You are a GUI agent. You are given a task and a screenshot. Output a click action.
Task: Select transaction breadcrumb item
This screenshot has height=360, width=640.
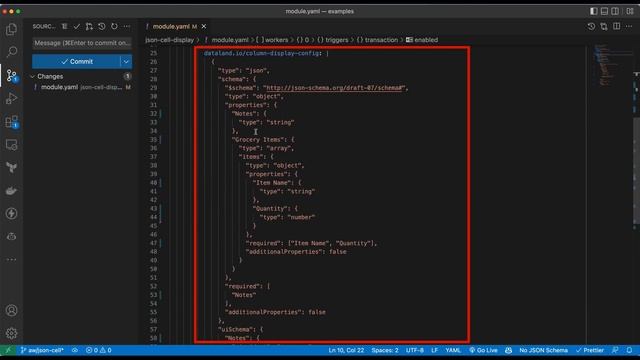(378, 40)
